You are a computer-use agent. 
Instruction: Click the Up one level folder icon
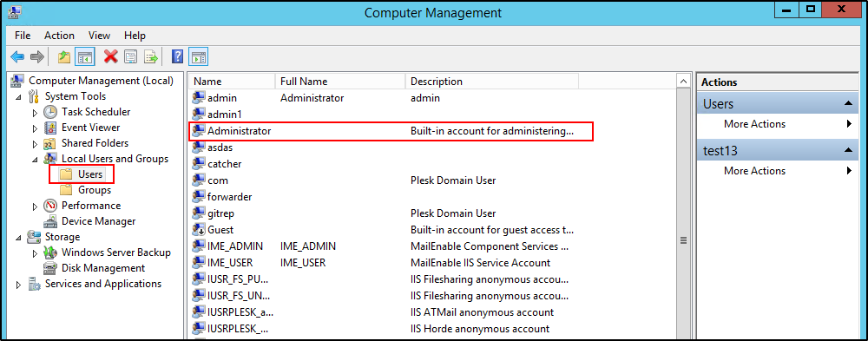(x=65, y=56)
